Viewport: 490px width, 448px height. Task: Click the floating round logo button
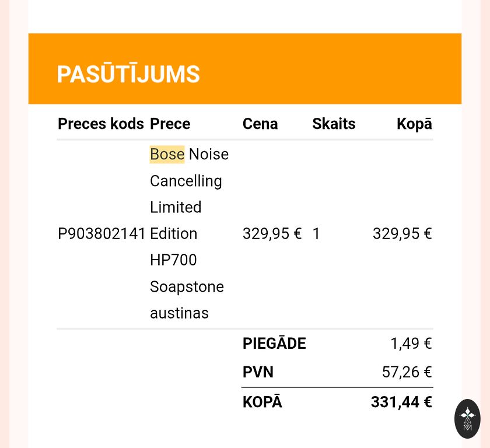pyautogui.click(x=467, y=418)
